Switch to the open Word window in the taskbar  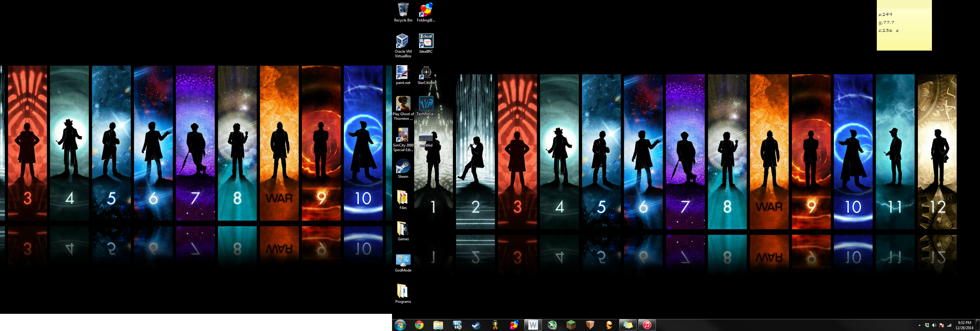tap(533, 325)
